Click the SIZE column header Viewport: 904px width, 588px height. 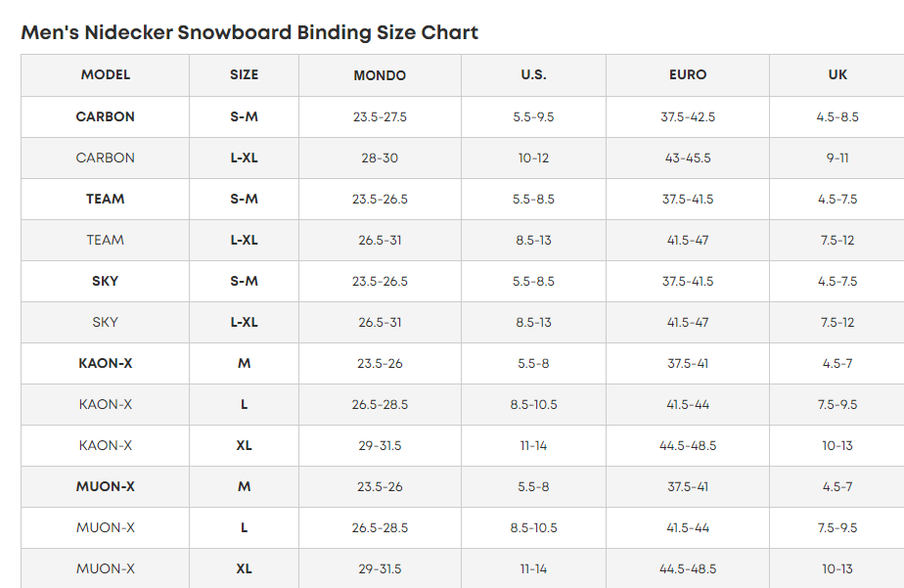[x=244, y=74]
